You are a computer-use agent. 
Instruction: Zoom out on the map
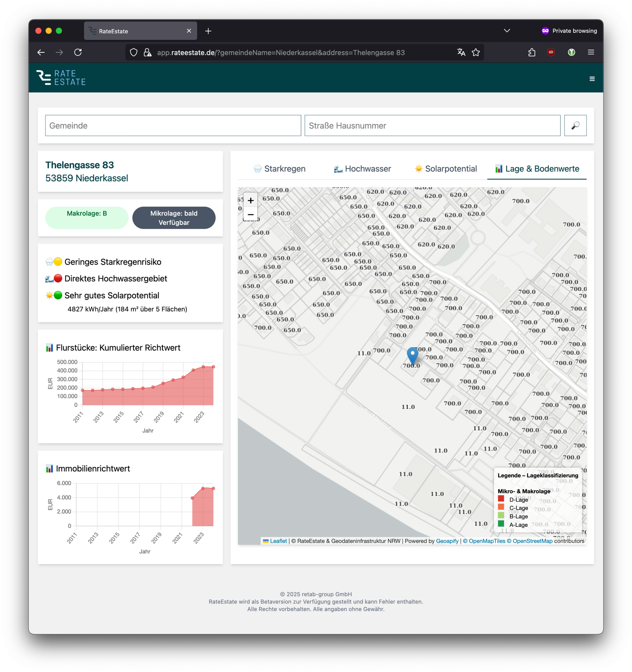(251, 215)
